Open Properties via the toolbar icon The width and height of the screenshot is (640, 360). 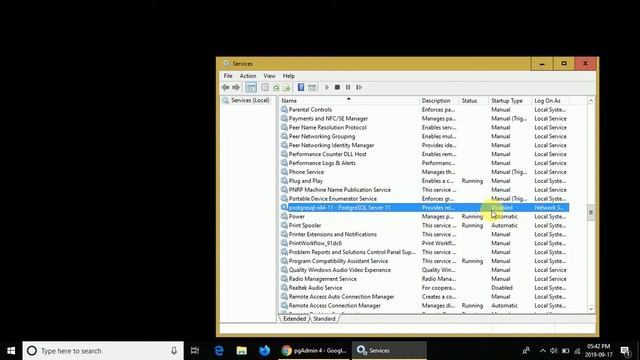pos(265,87)
